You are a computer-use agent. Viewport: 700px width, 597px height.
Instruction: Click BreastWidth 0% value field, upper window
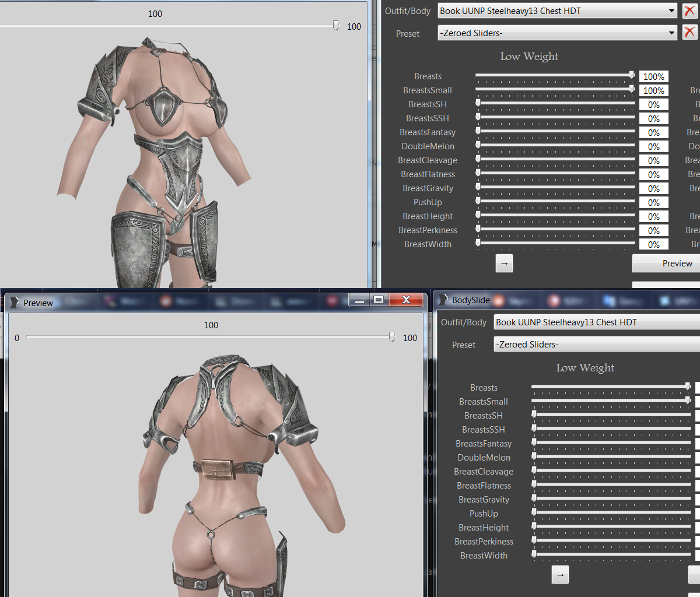654,244
